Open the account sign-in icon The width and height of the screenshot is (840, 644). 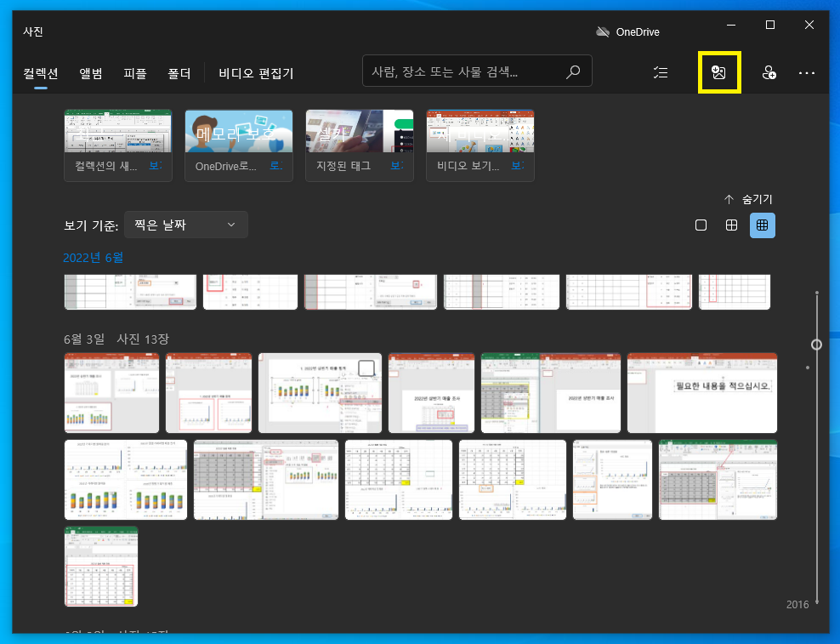click(x=769, y=72)
